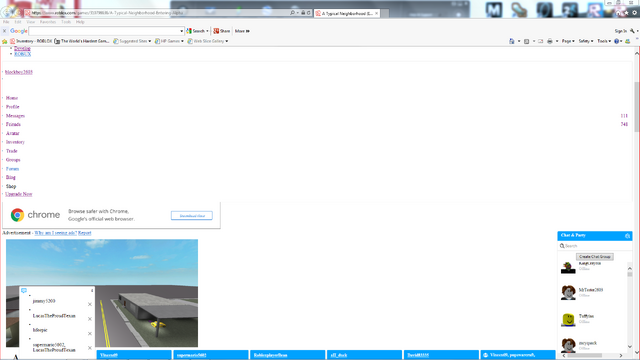This screenshot has height=360, width=640.
Task: Click the IE home icon
Action: tap(618, 13)
